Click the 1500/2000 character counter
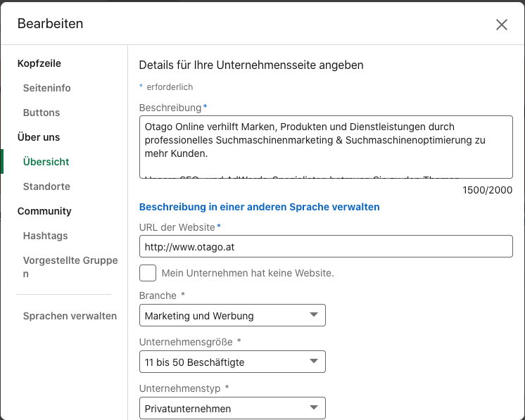 pyautogui.click(x=487, y=190)
